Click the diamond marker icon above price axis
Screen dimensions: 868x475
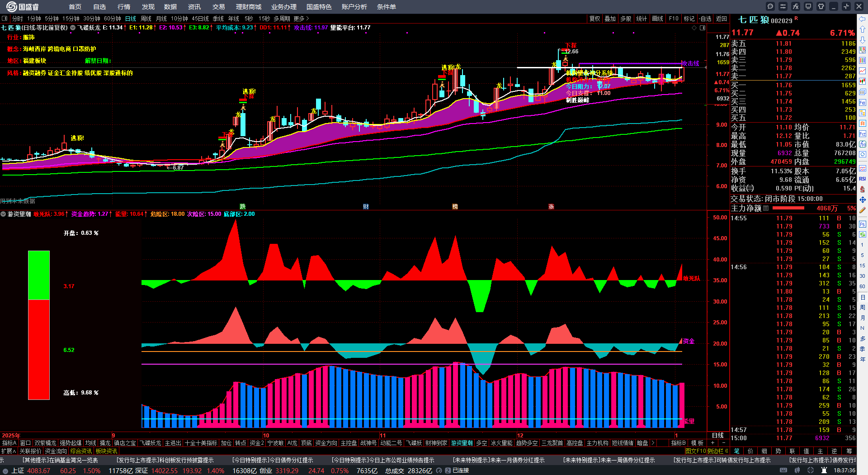click(694, 28)
